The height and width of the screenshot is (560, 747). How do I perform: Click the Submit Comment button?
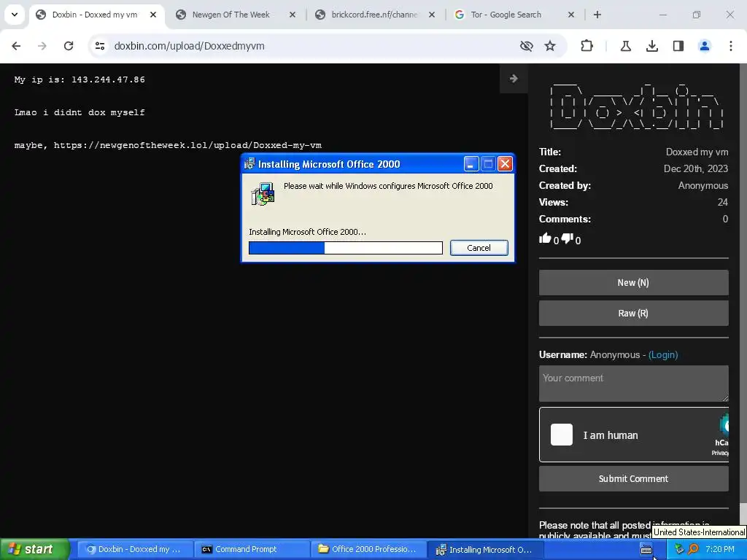(634, 478)
